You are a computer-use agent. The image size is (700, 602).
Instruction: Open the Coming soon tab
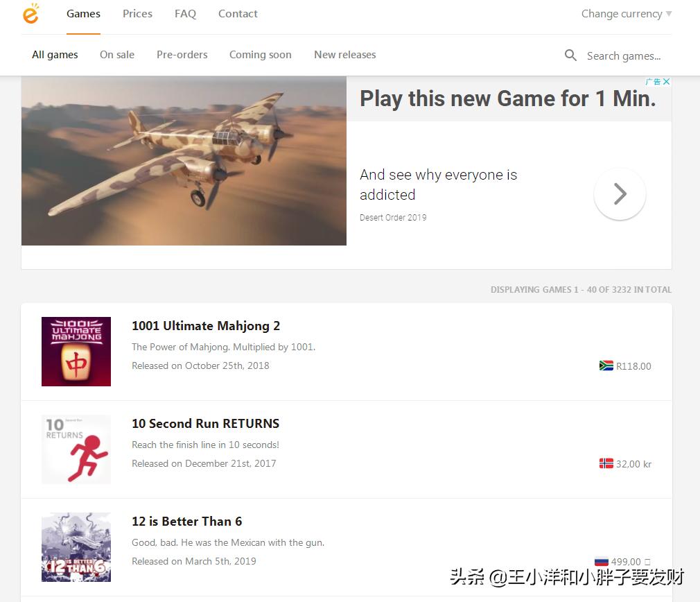click(x=260, y=54)
